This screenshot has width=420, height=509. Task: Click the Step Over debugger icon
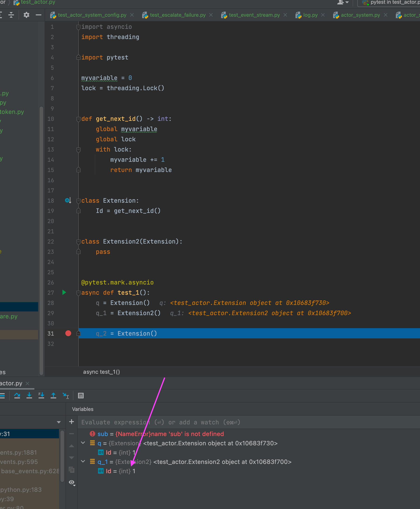pyautogui.click(x=17, y=396)
